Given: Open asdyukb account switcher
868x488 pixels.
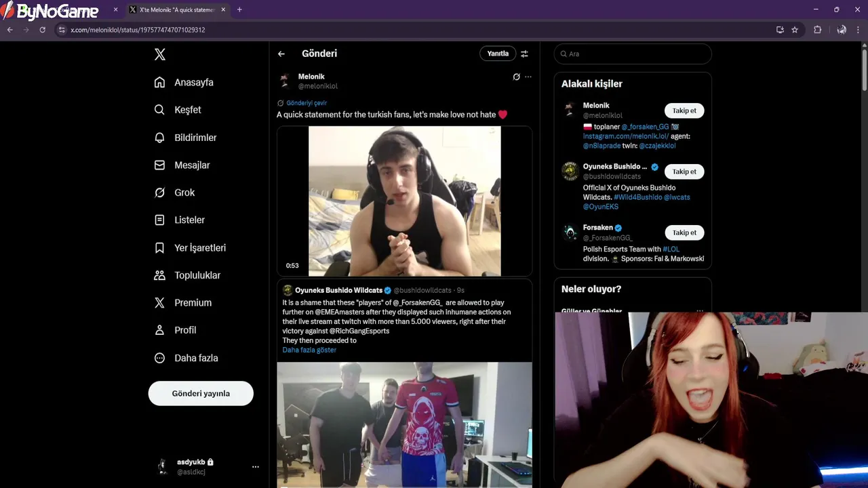Looking at the screenshot, I should [x=208, y=467].
